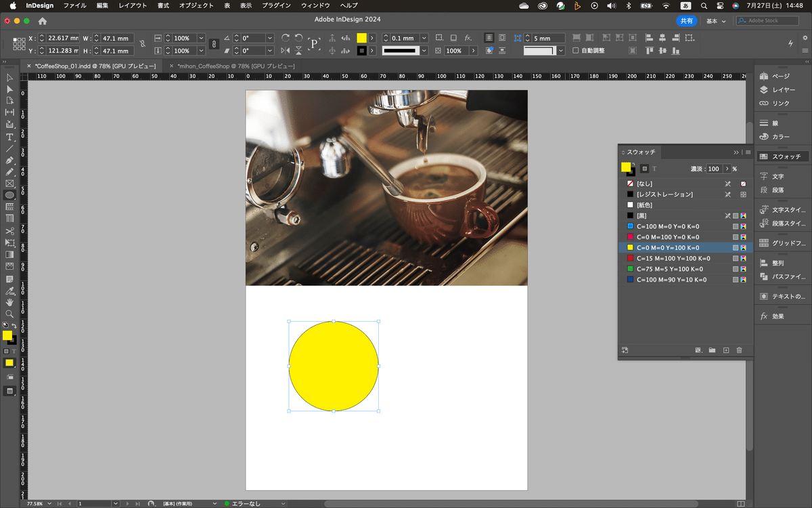This screenshot has height=508, width=812.
Task: Select the Scissors tool
Action: (9, 231)
